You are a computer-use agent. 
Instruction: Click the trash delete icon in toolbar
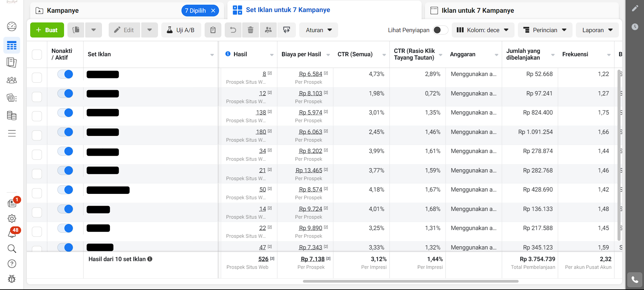(250, 30)
